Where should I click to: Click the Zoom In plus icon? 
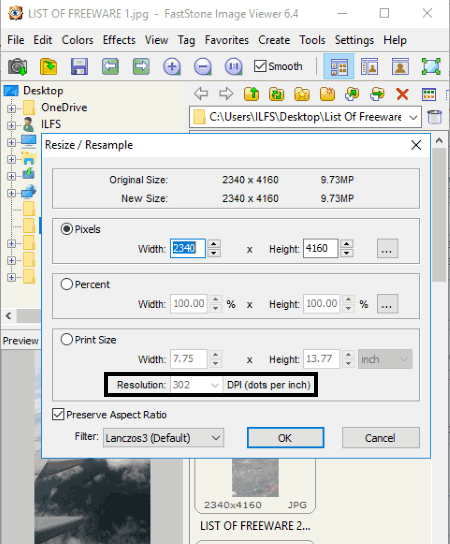pyautogui.click(x=172, y=66)
